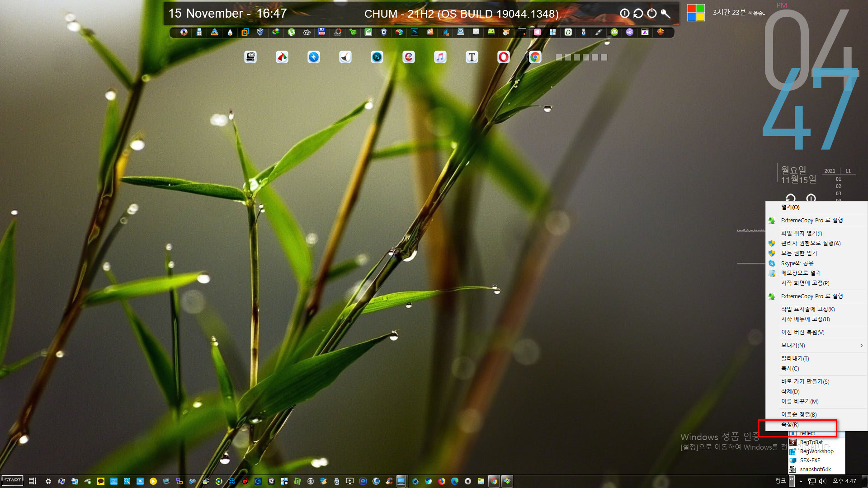
Task: Expand the 링크 toolbar chevron
Action: coord(792,481)
